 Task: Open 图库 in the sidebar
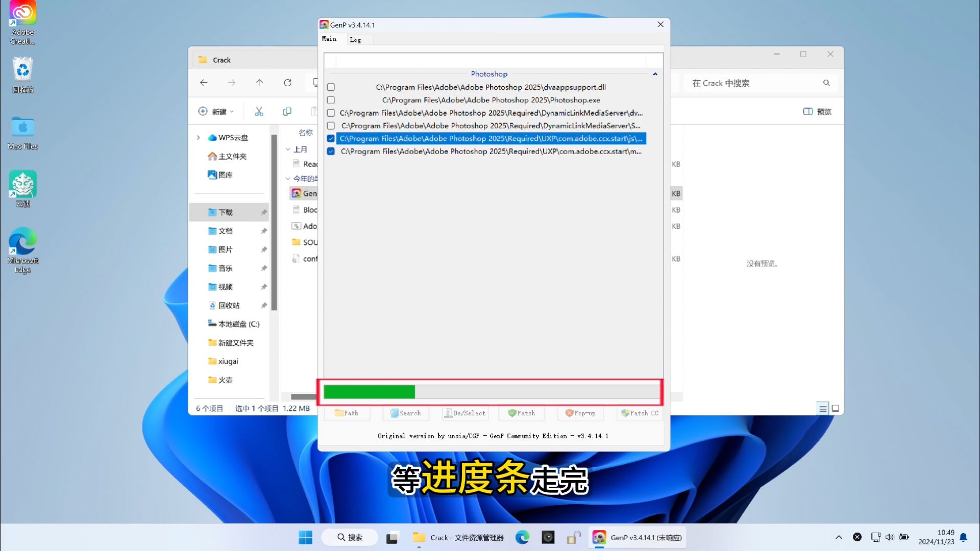pos(220,175)
